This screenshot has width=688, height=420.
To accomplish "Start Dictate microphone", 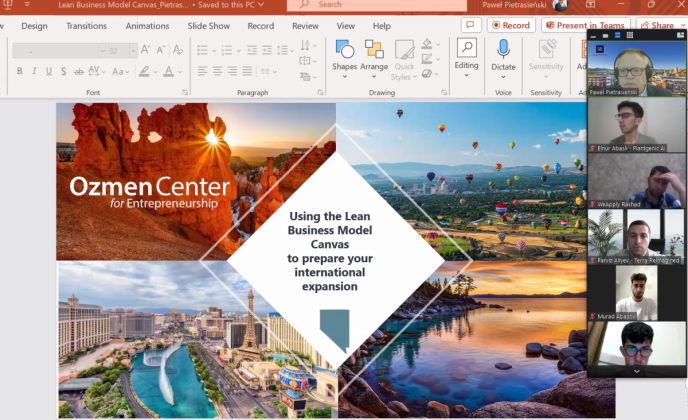I will coord(503,49).
